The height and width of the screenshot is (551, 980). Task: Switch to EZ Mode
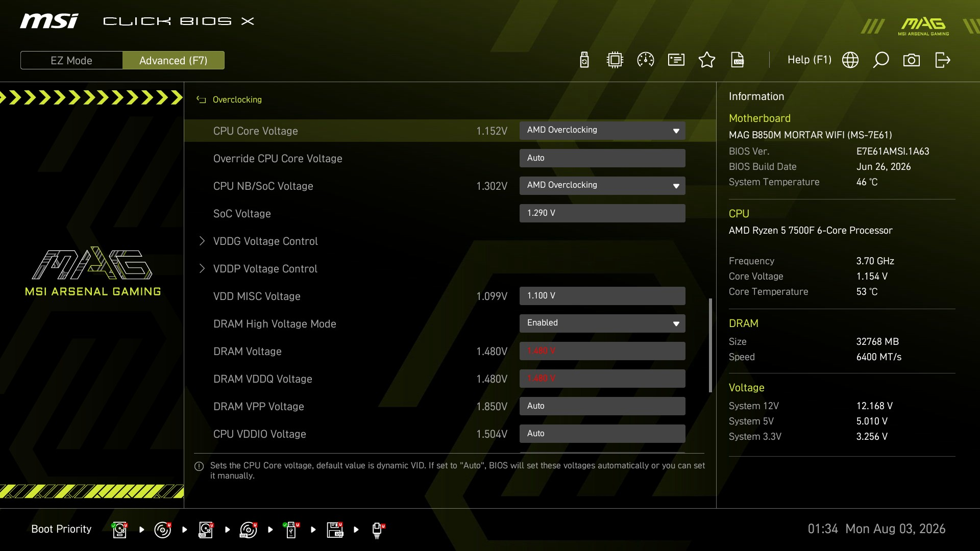(71, 60)
